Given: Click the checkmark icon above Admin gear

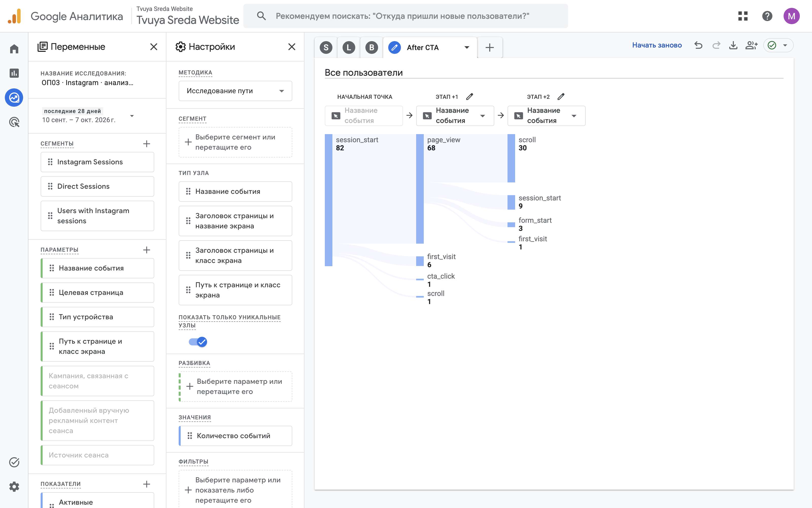Looking at the screenshot, I should (14, 462).
